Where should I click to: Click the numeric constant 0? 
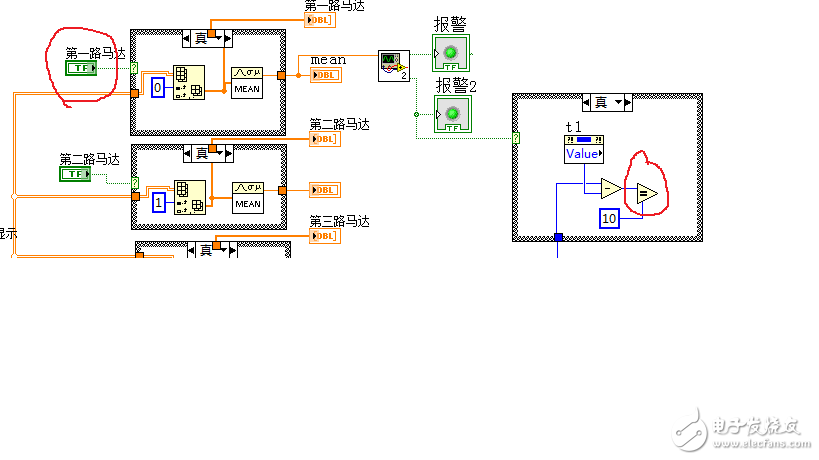tap(158, 87)
